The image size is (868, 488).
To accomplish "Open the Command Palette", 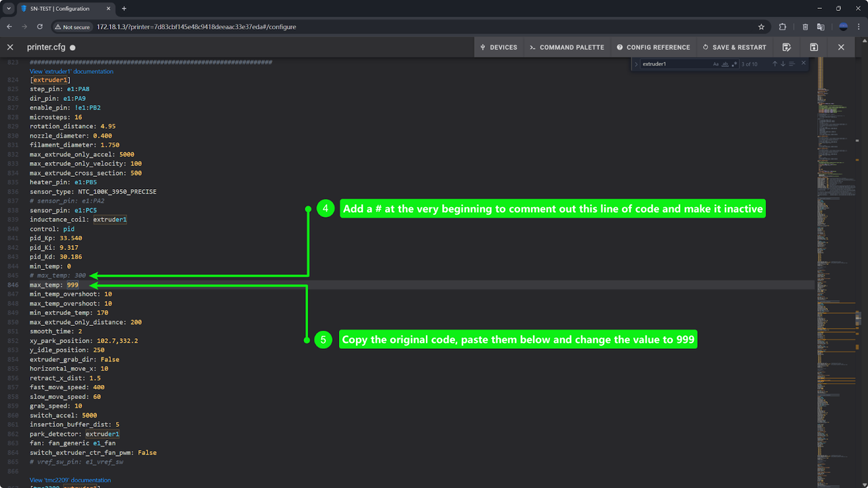I will (566, 47).
